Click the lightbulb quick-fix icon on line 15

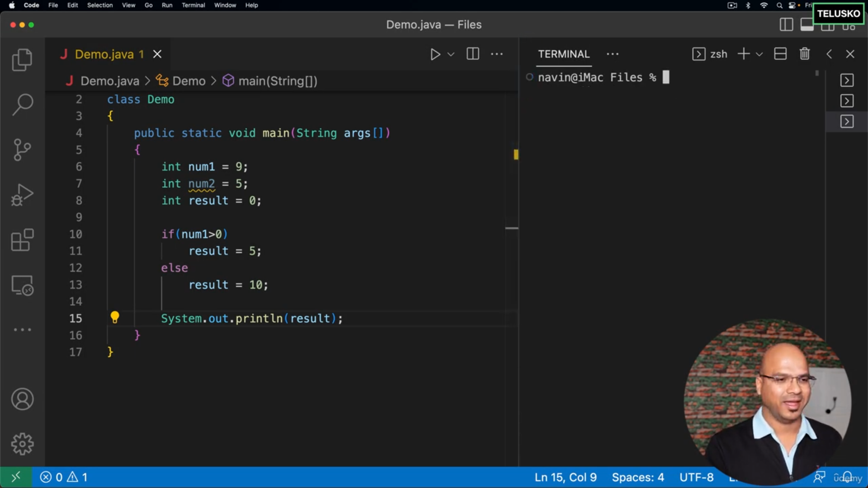[x=115, y=318]
